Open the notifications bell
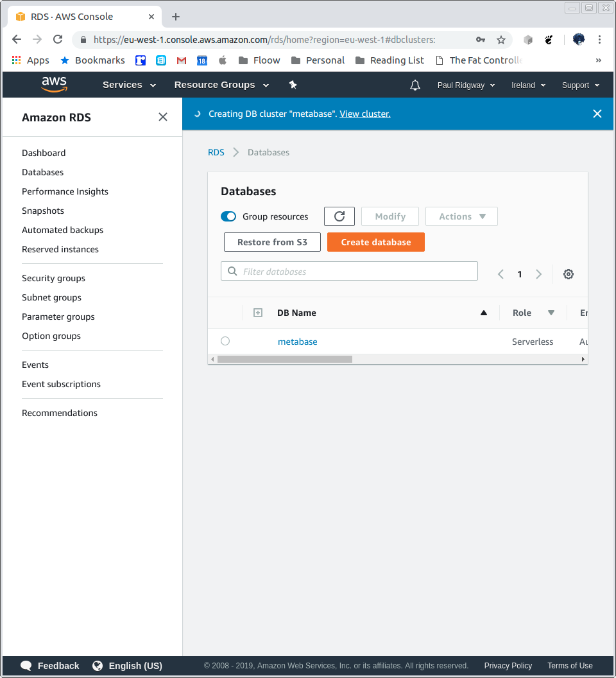 coord(415,85)
